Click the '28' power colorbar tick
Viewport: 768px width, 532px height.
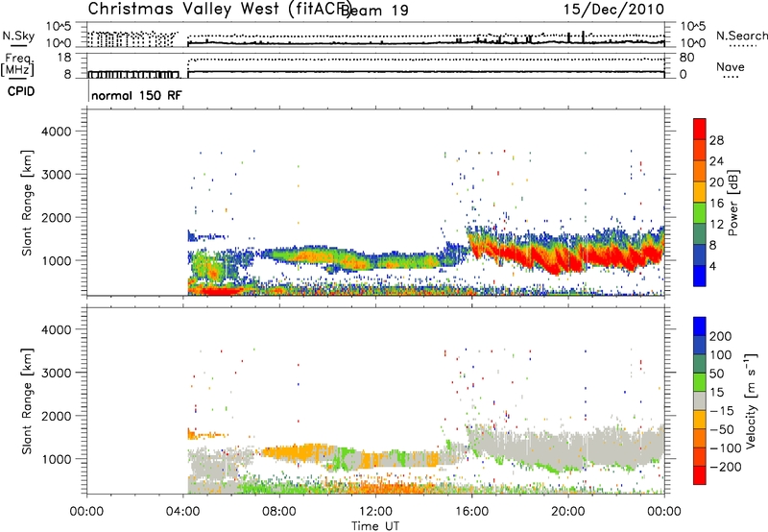(x=716, y=140)
